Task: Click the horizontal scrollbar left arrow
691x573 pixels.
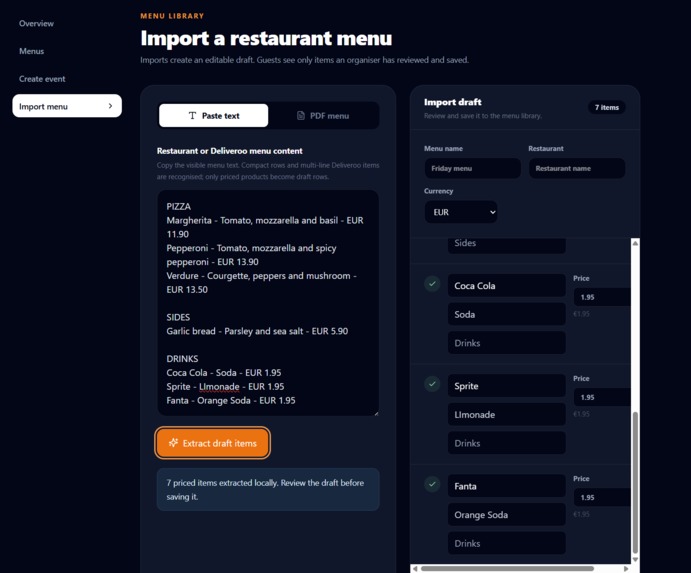Action: coord(415,569)
